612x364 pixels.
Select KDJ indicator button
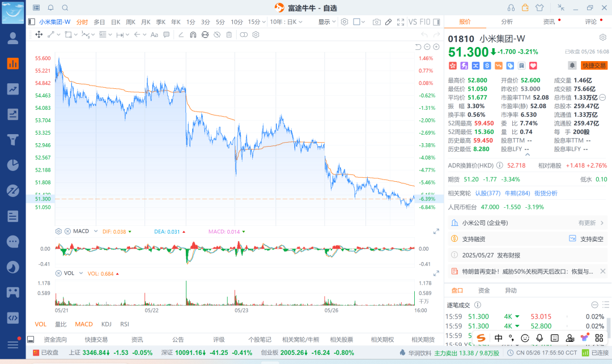pos(106,324)
